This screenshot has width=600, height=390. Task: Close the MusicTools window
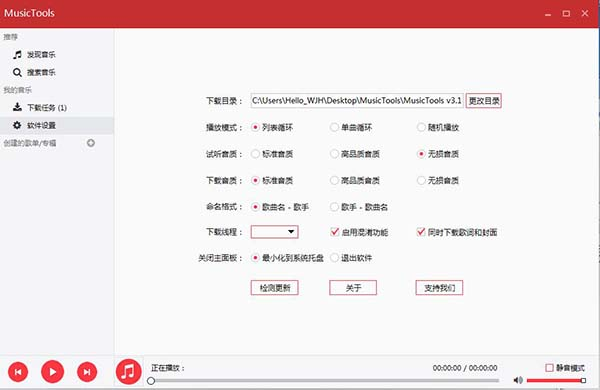click(585, 13)
